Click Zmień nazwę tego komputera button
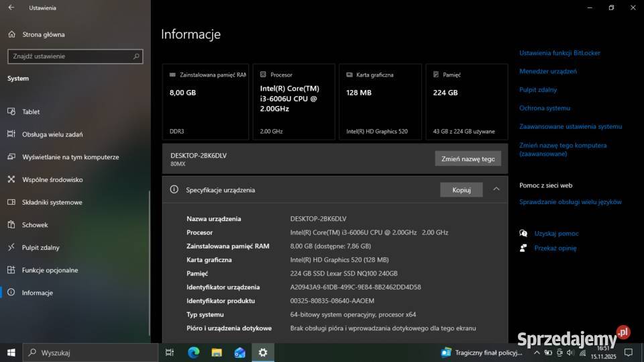This screenshot has height=362, width=644. 468,159
